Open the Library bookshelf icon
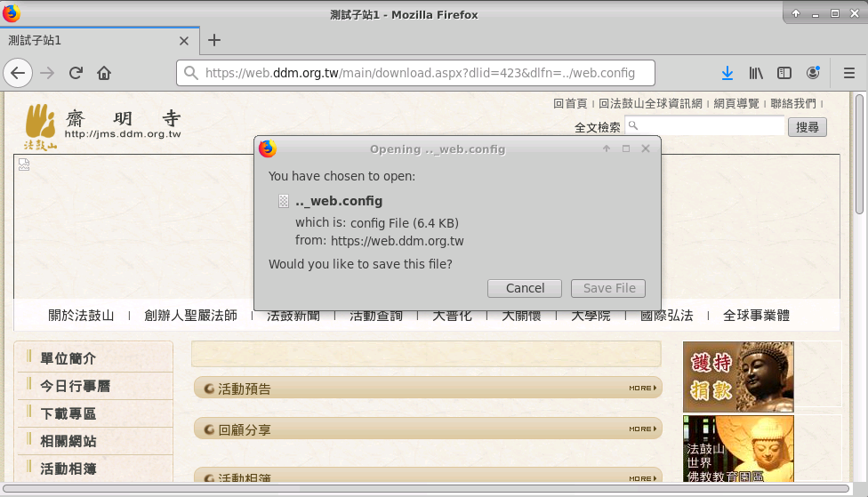Screen dimensions: 868x497 756,73
